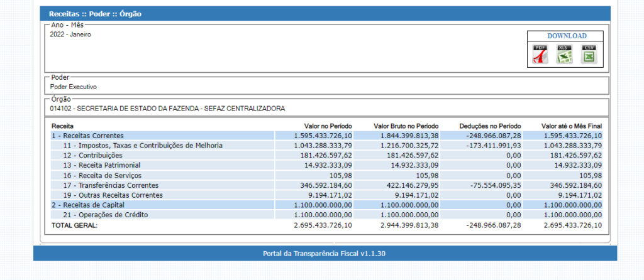Open '11 - Impostos, Taxas e Contribuições de Melhoria'

142,146
